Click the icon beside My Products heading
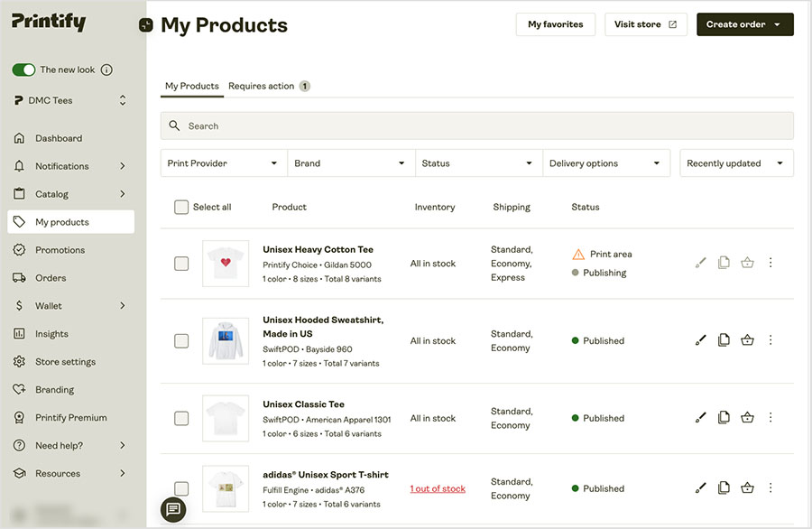Viewport: 812px width, 529px height. click(146, 25)
